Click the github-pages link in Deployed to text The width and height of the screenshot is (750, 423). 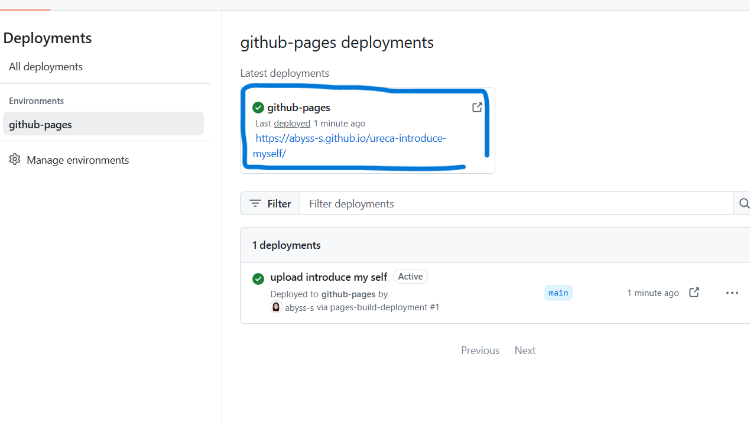click(348, 294)
